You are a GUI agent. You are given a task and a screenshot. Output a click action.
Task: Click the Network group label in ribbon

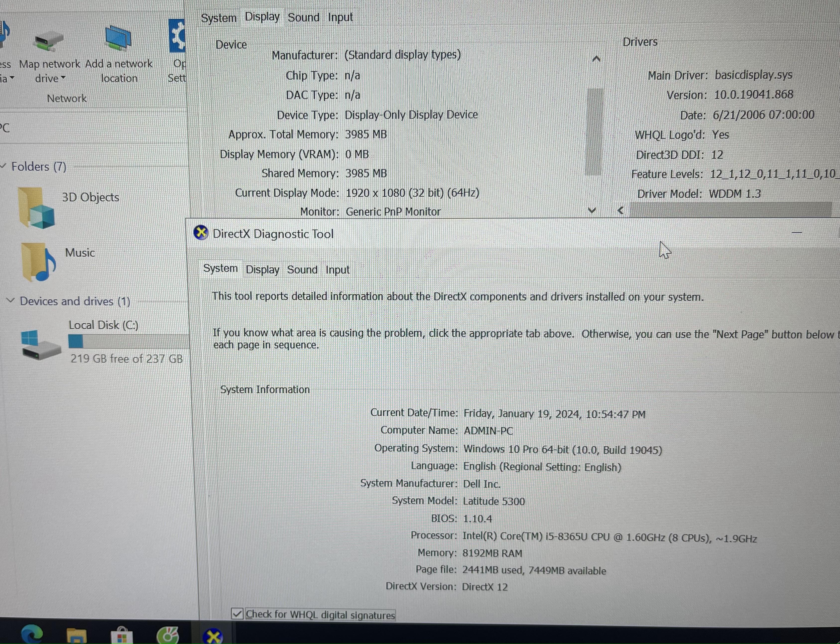click(x=67, y=99)
